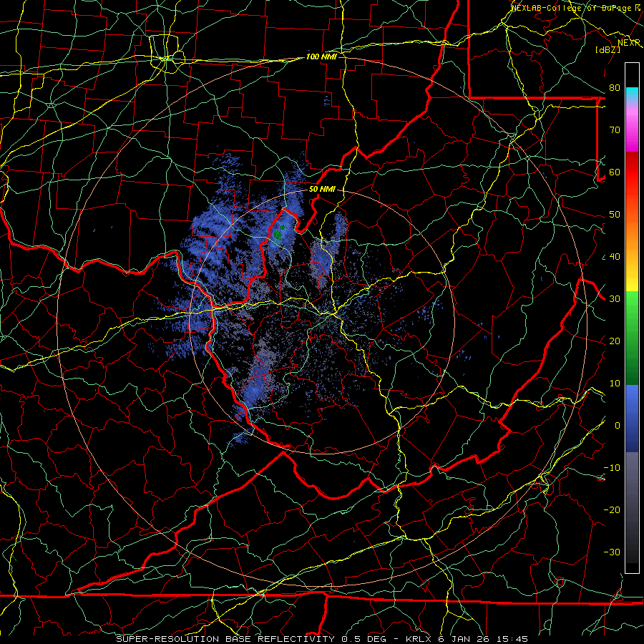Click the 50 NMI range ring label
Image resolution: width=644 pixels, height=644 pixels.
[322, 190]
